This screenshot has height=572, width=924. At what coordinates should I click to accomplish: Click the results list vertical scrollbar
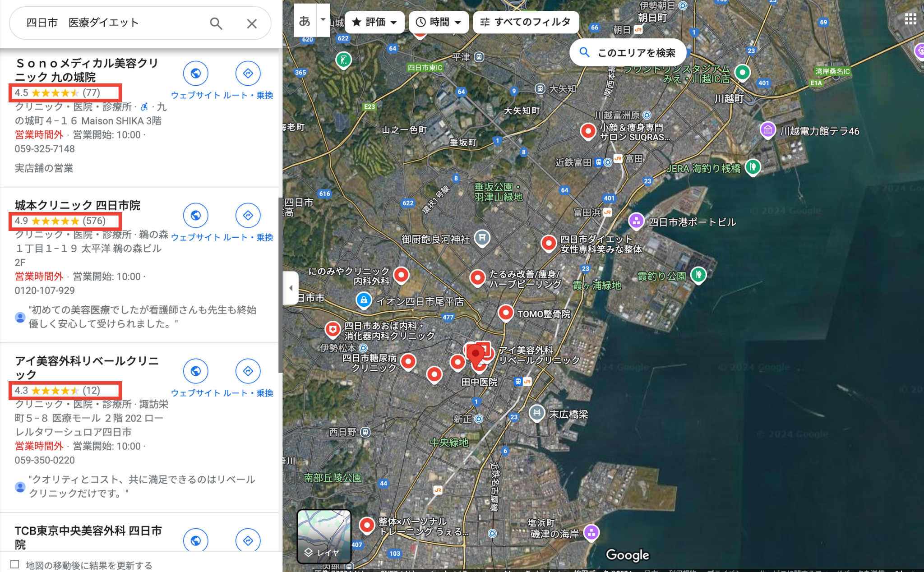(280, 284)
